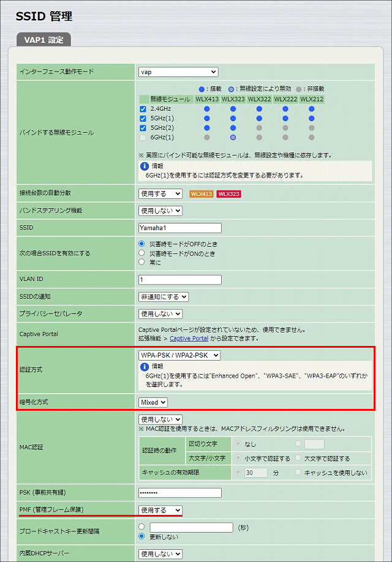Image resolution: width=392 pixels, height=562 pixels.
Task: Click the WLX413 column header
Action: (207, 99)
